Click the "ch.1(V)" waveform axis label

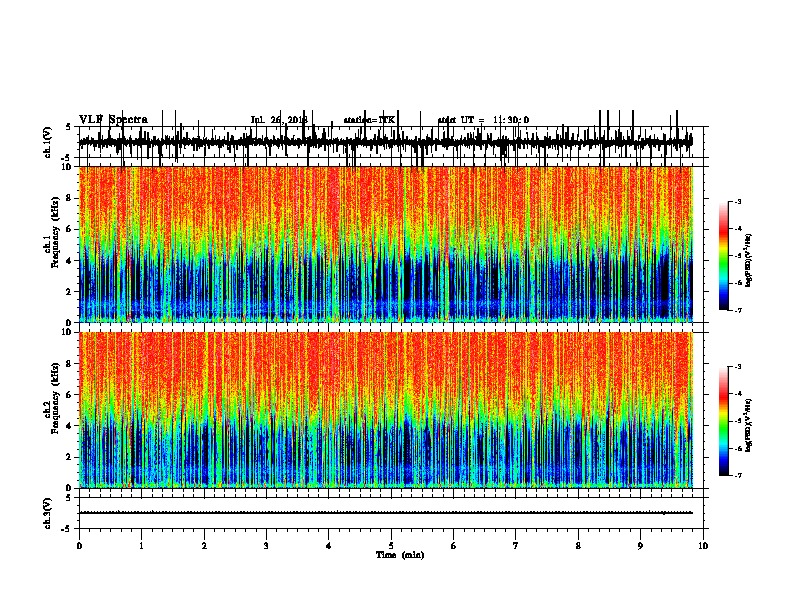(47, 142)
